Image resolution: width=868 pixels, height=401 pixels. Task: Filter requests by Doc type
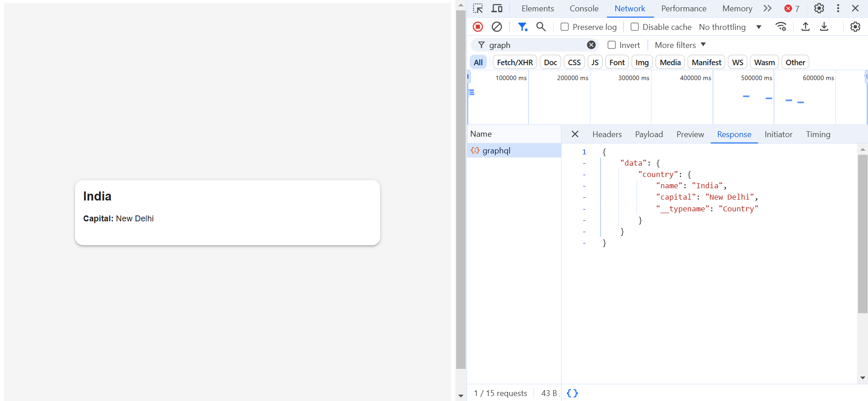pos(551,62)
